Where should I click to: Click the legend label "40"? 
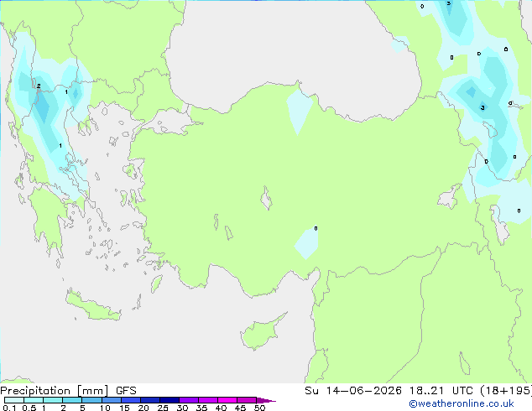click(221, 408)
